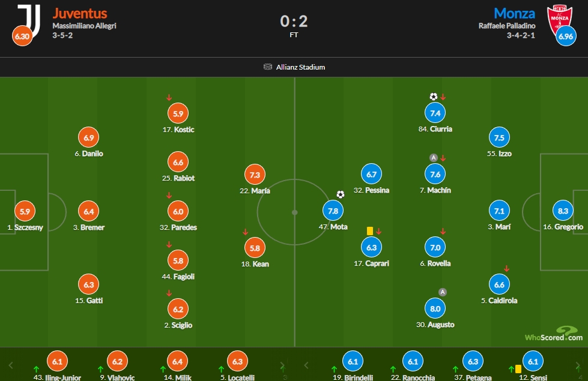
Task: Click the goal ball icon beside Mota
Action: point(340,194)
